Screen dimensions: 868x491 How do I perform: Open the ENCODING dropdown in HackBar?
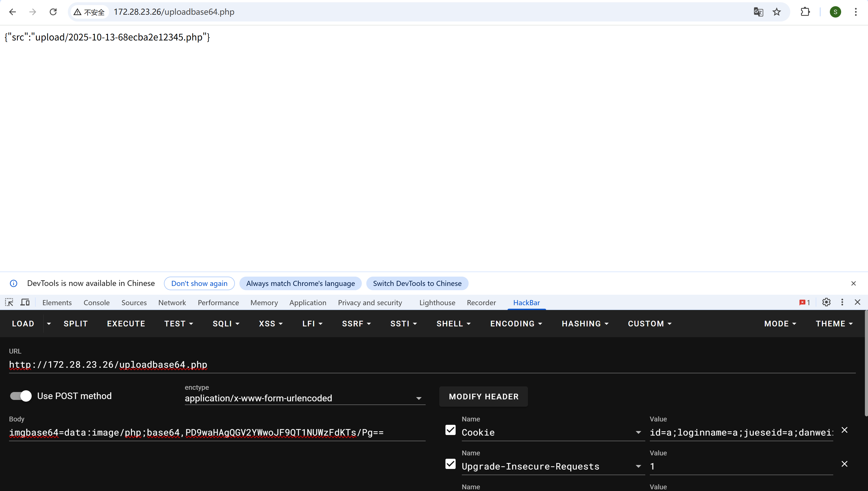(x=516, y=324)
